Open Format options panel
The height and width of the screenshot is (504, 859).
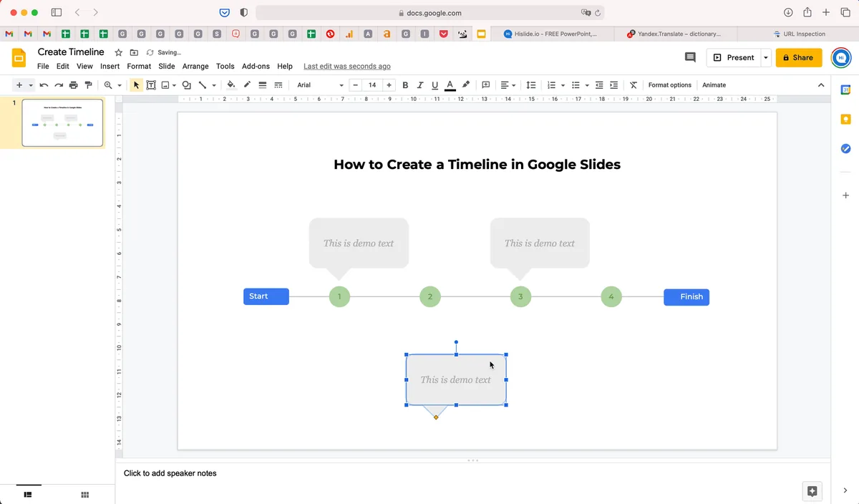[670, 85]
